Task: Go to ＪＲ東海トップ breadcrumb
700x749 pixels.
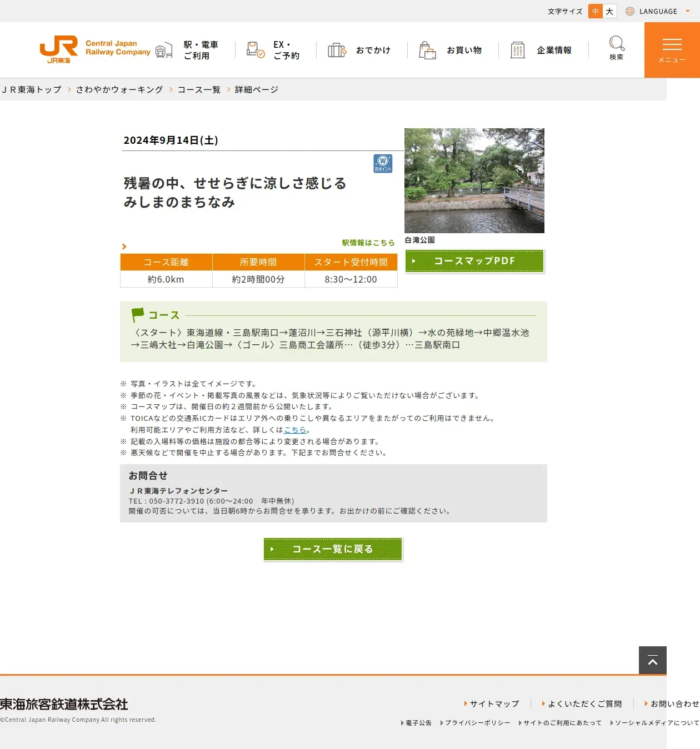Action: pos(31,89)
